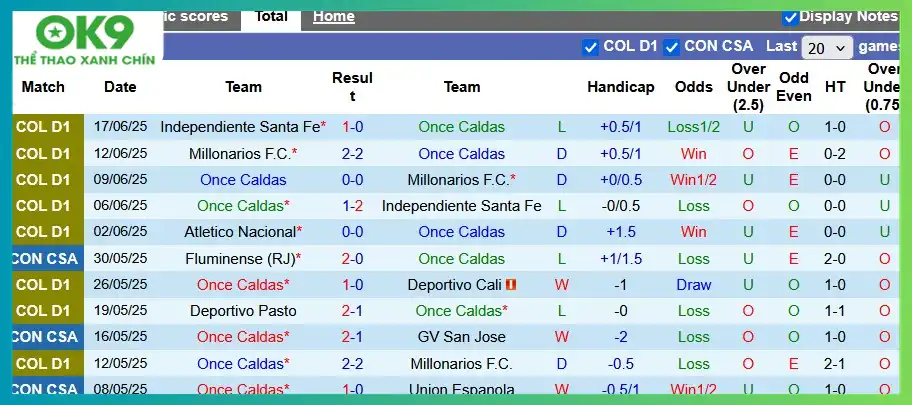Switch to the Total tab
The image size is (912, 405).
pos(271,16)
